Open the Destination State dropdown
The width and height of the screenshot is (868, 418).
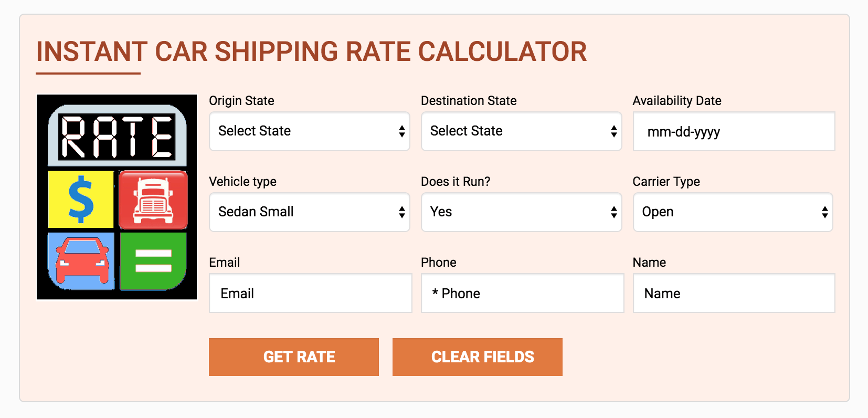522,131
